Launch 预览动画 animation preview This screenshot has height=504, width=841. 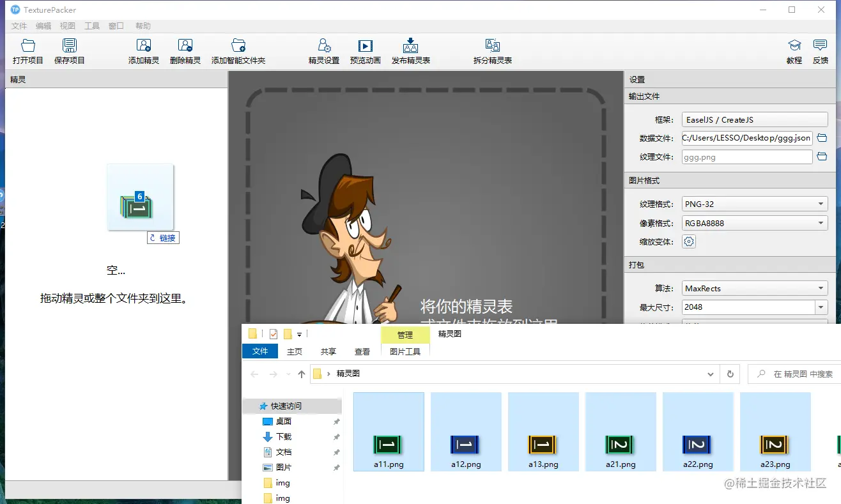click(x=366, y=51)
